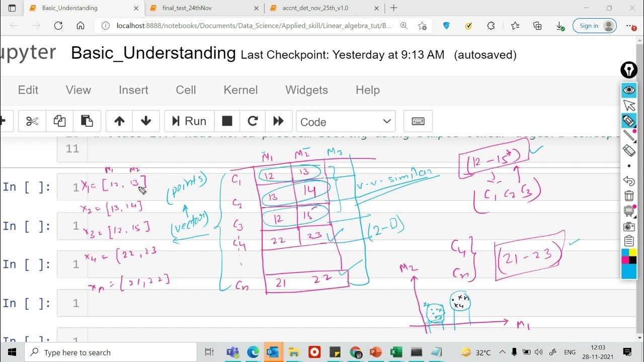Close the Basic_Understanding browser tab
This screenshot has height=362, width=644.
(x=135, y=8)
